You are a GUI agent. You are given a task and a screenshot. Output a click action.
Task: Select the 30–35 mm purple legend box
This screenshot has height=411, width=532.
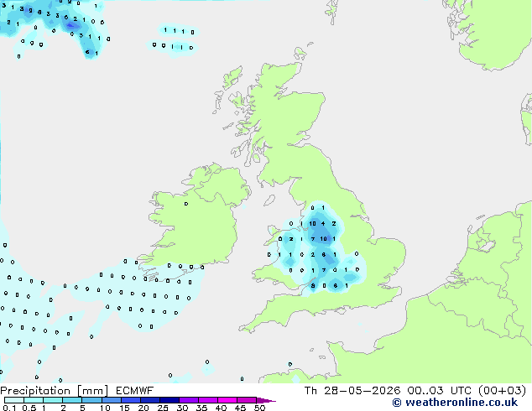[189, 400]
